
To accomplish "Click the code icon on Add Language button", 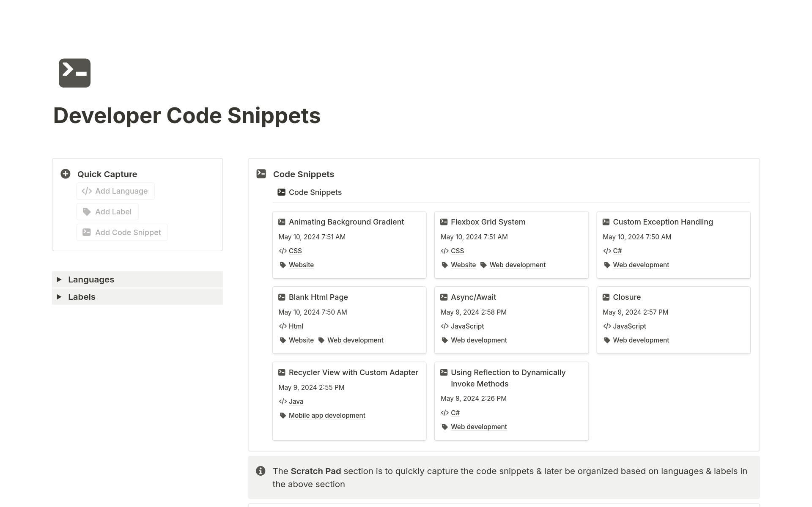I will tap(87, 191).
